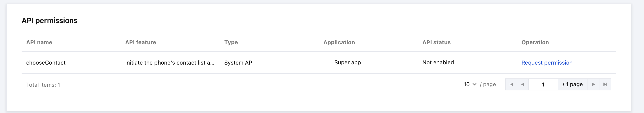644x113 pixels.
Task: Jump to the last page of results
Action: tap(605, 84)
